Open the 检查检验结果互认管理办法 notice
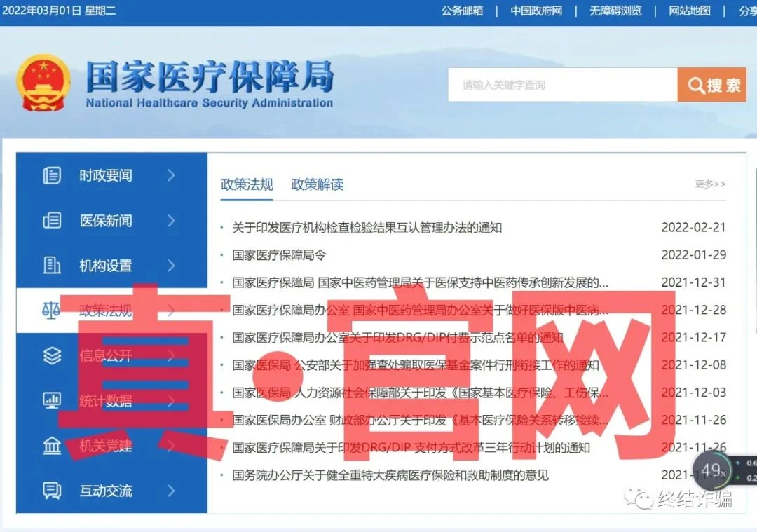This screenshot has height=532, width=757. pos(367,227)
